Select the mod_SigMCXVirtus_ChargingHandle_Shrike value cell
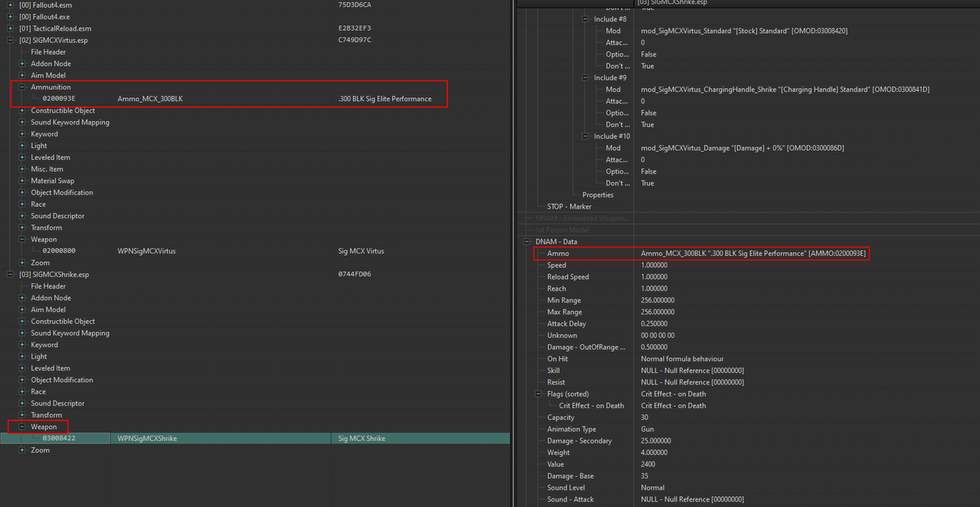Viewport: 980px width, 507px height. (x=785, y=90)
